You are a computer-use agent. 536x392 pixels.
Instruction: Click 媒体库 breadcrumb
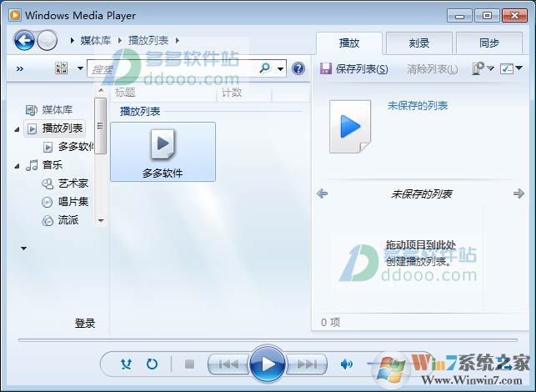pos(95,40)
